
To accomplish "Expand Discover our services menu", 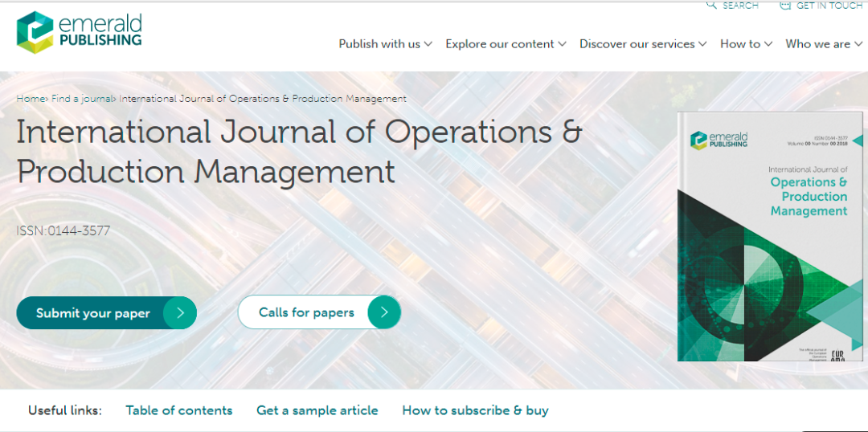I will point(643,44).
